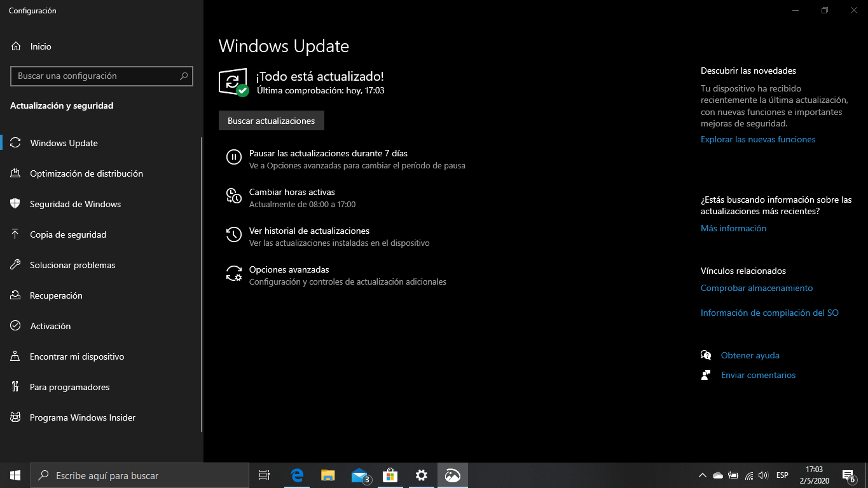Open File Explorer from taskbar
The height and width of the screenshot is (488, 868).
click(x=327, y=475)
